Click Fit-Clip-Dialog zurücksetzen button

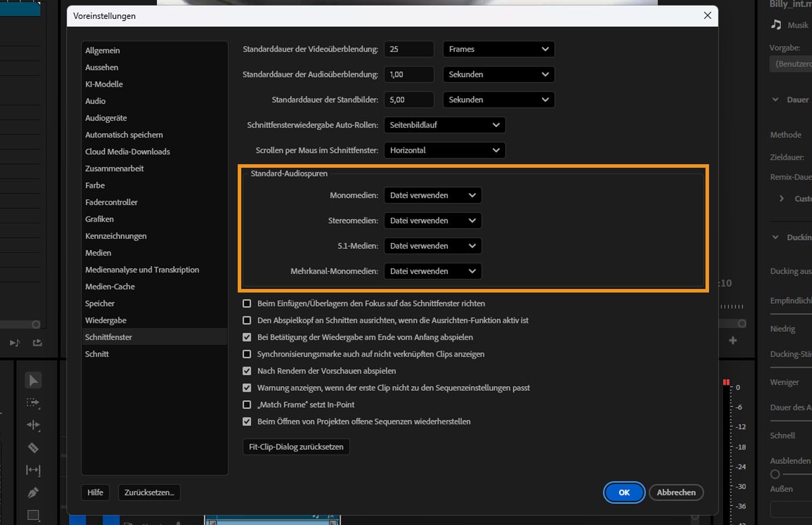[296, 447]
